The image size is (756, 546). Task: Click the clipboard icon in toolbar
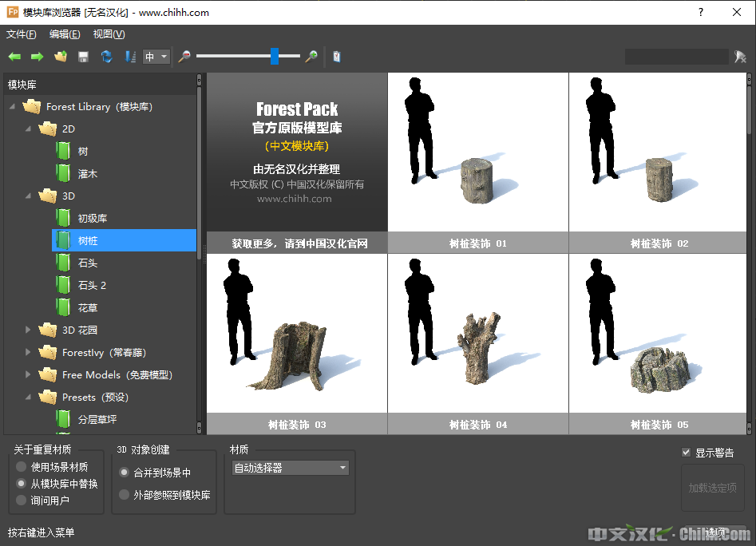(337, 57)
